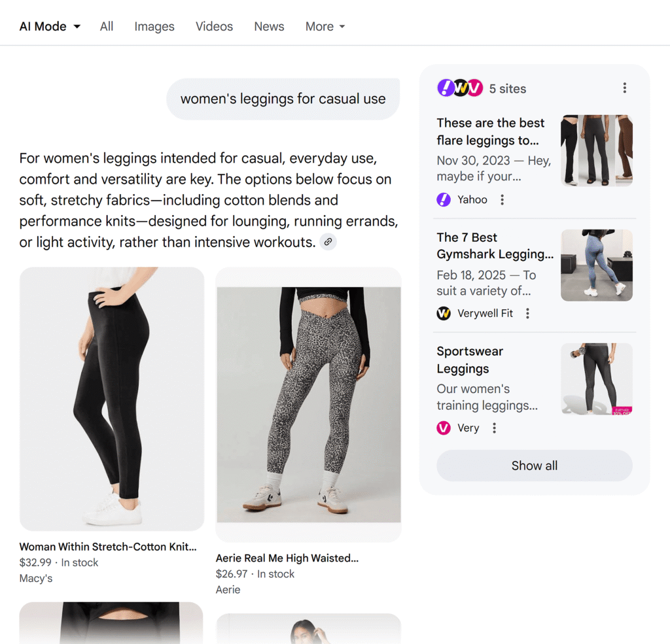The width and height of the screenshot is (670, 644).
Task: Click the Yahoo source favicon icon
Action: coord(444,199)
